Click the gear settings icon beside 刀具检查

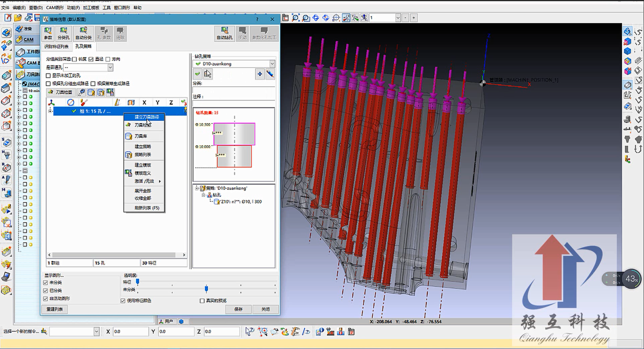click(x=82, y=92)
